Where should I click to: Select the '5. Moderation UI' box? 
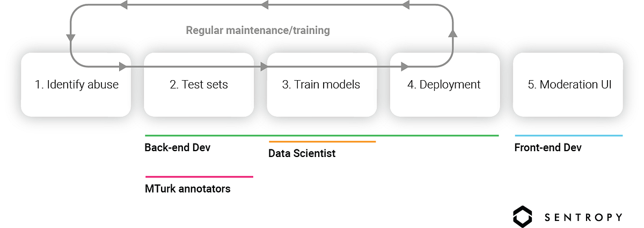[x=568, y=84]
